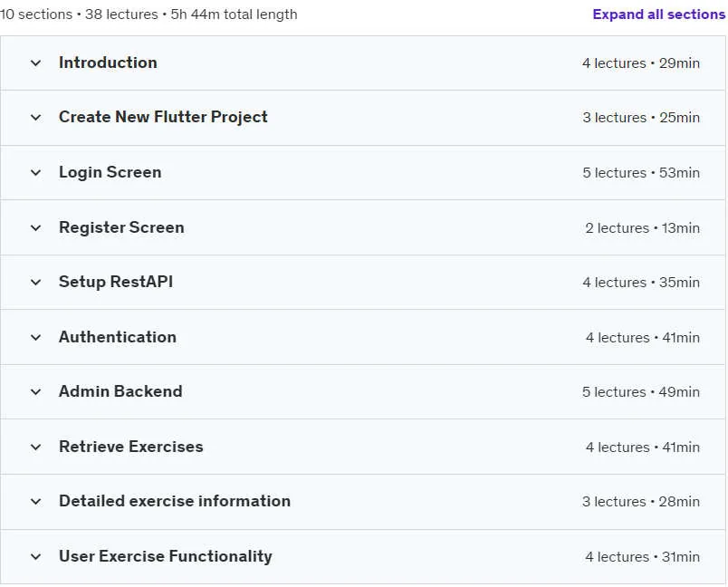Click the Authentication section chevron icon
Viewport: 728px width, 587px height.
35,338
